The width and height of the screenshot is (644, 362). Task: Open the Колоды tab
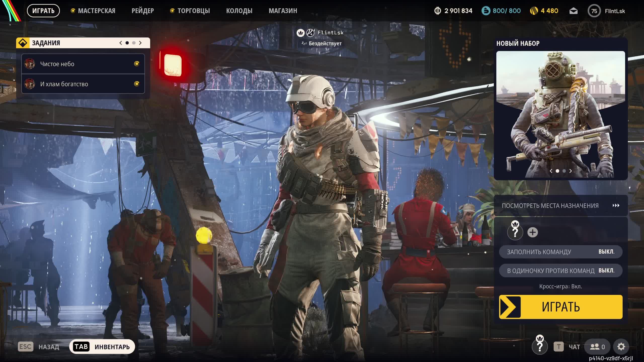[x=239, y=11]
